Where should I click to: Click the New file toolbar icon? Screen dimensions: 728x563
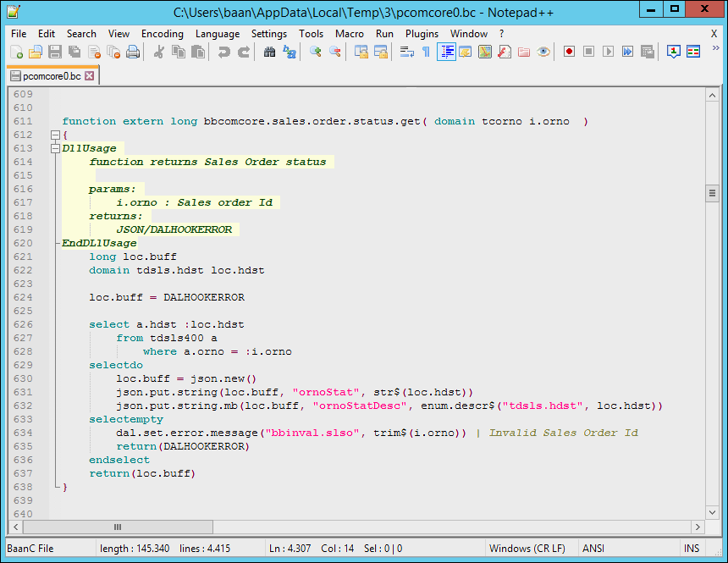point(16,52)
